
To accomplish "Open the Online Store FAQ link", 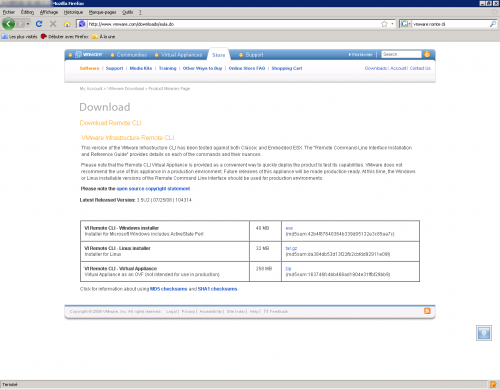I will tap(247, 68).
